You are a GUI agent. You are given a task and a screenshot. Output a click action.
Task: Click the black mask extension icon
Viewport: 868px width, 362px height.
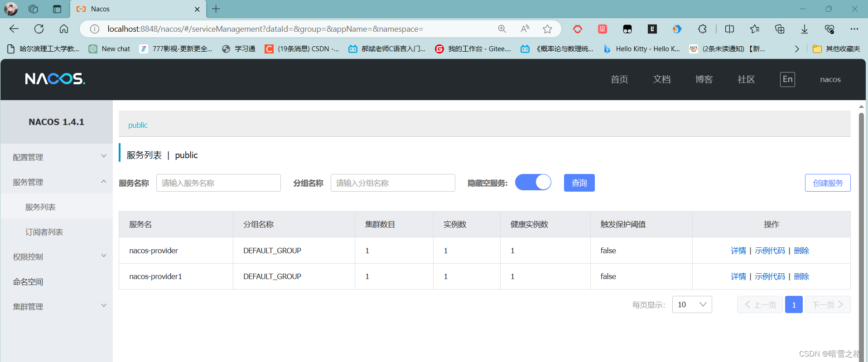[627, 29]
